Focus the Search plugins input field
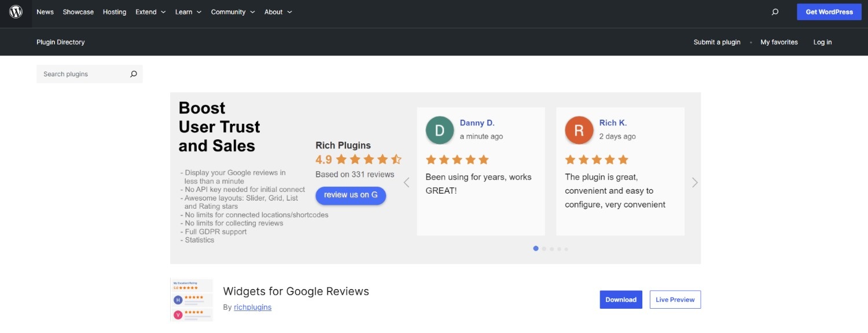The height and width of the screenshot is (333, 868). tap(81, 74)
